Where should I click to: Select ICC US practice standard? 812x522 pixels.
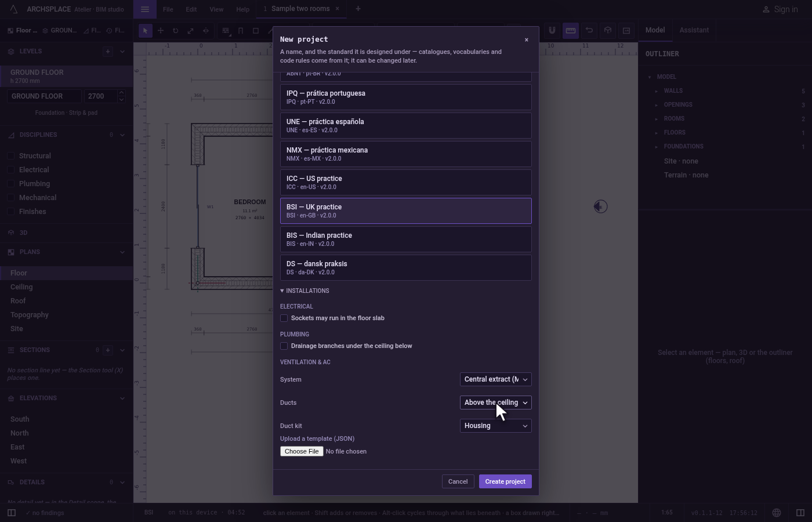[405, 182]
